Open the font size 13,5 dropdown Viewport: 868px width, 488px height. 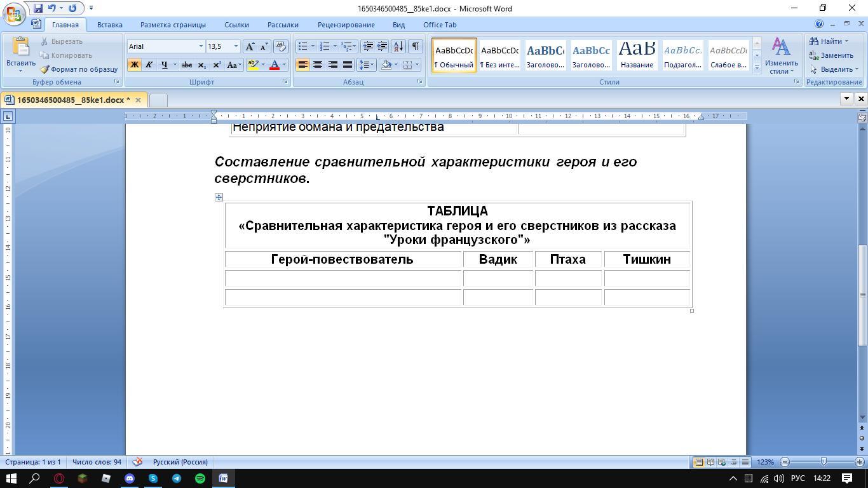coord(236,46)
